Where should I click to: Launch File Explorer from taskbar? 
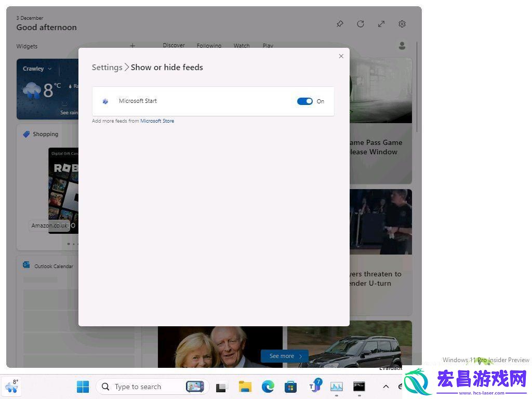pyautogui.click(x=245, y=387)
